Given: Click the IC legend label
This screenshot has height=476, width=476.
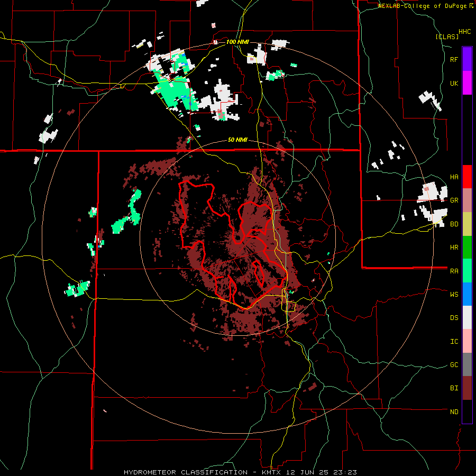Looking at the screenshot, I should (x=454, y=342).
